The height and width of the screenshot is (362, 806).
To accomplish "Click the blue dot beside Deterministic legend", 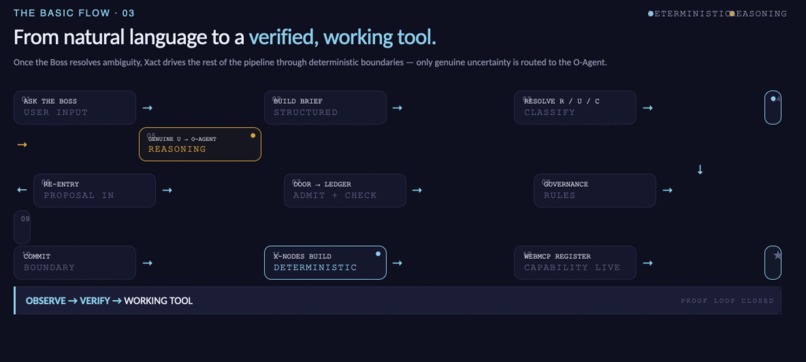I will [651, 14].
